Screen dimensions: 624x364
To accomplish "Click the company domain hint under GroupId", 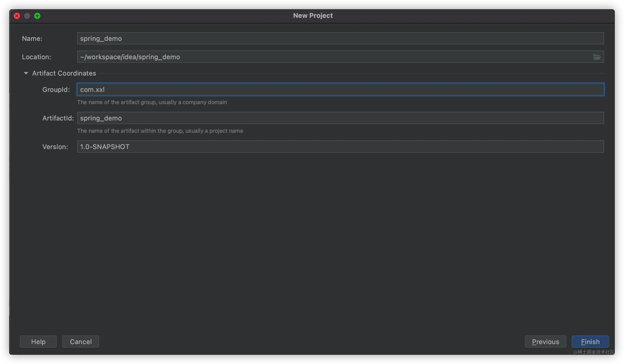I will [x=152, y=102].
